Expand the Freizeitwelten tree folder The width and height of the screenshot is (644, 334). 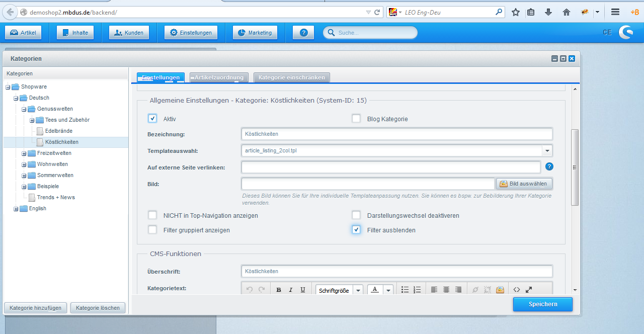tap(24, 153)
